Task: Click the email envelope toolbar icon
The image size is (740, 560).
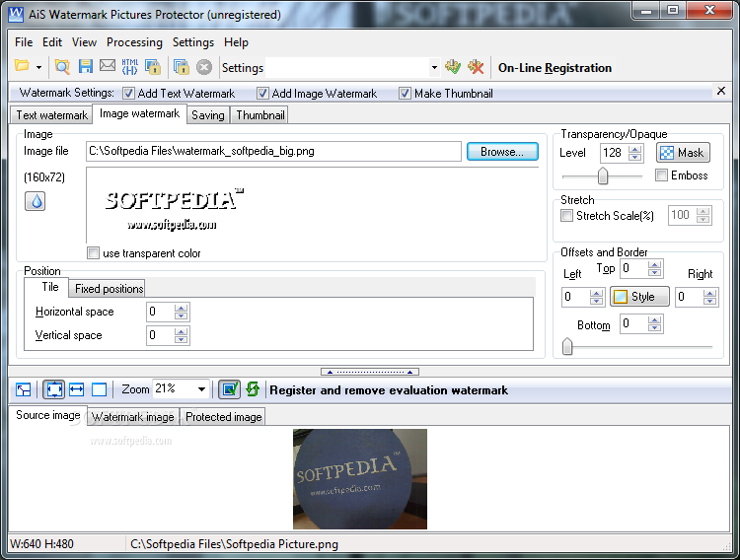Action: (108, 66)
